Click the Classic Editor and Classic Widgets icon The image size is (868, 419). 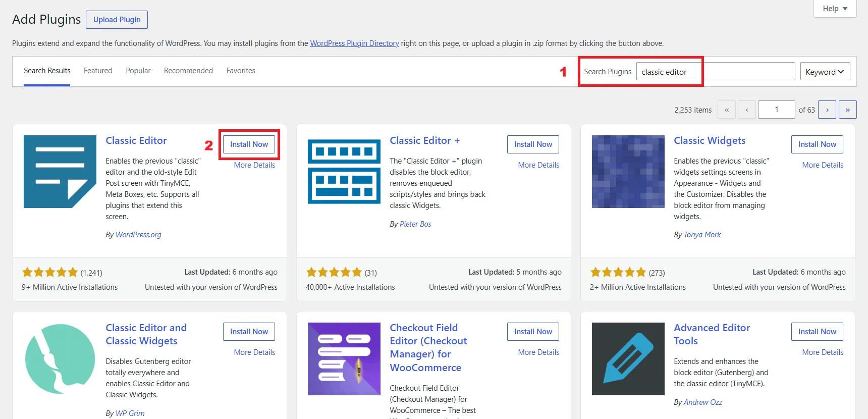click(60, 359)
